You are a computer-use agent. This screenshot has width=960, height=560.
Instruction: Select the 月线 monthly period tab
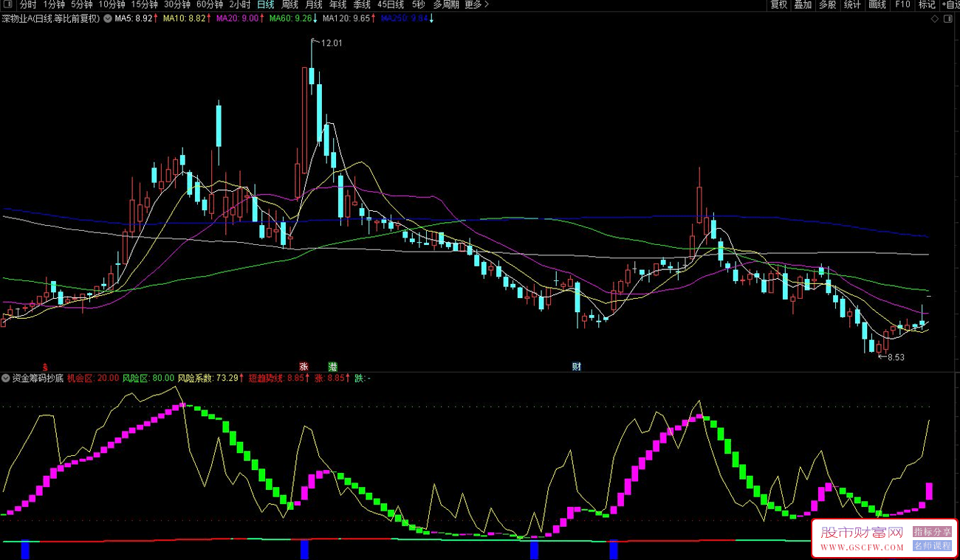(x=314, y=4)
